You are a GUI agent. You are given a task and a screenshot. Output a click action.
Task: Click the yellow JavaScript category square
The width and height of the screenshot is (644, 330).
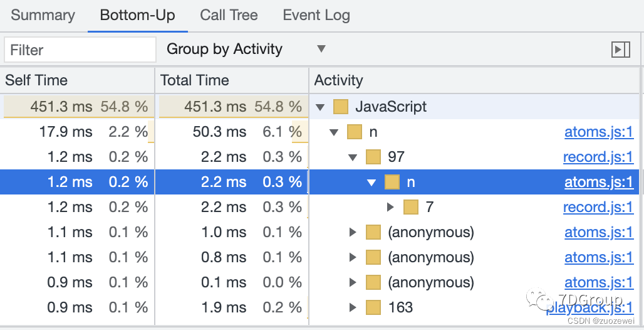click(x=341, y=107)
